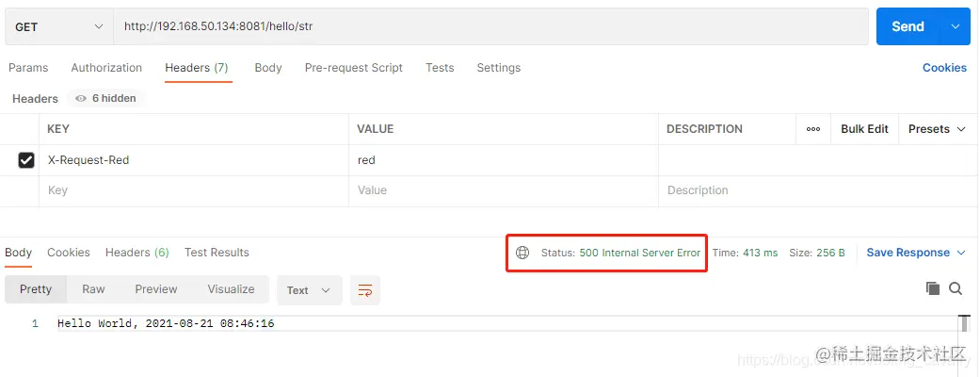This screenshot has width=980, height=377.
Task: Switch to Pretty response view
Action: point(36,289)
